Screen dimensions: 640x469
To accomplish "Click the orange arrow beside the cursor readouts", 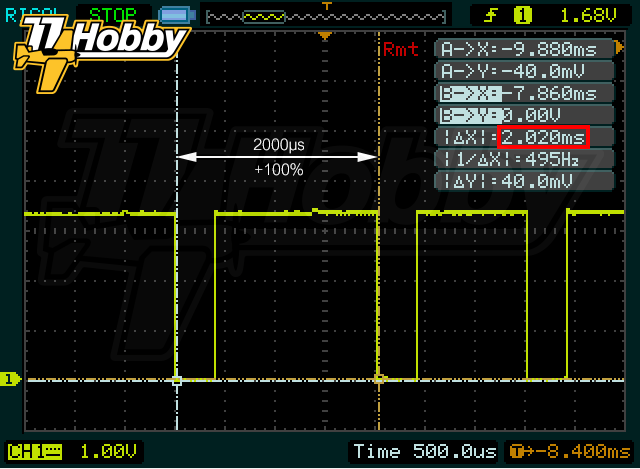I will 620,48.
